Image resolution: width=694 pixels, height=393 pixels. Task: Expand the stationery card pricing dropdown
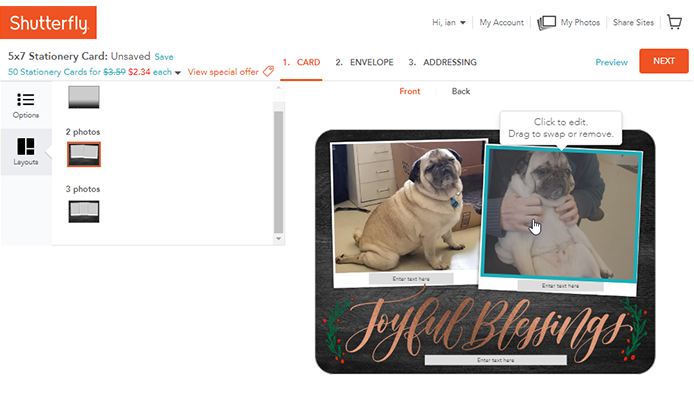pos(178,73)
